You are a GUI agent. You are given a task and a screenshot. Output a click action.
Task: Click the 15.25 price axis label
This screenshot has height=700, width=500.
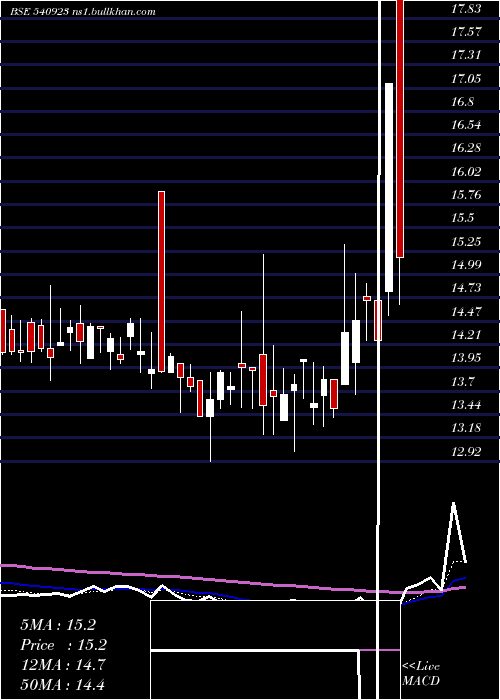tap(466, 241)
